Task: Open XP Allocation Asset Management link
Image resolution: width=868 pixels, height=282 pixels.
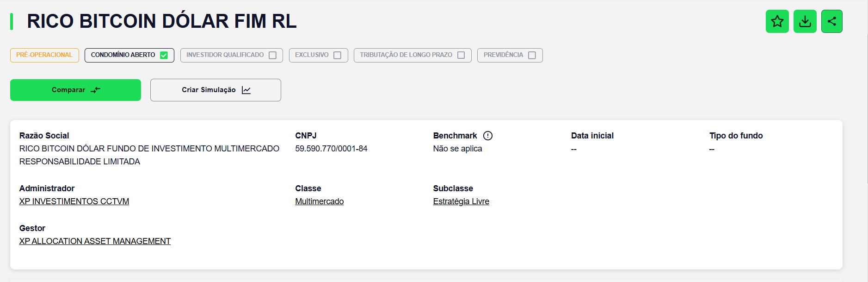Action: point(95,241)
